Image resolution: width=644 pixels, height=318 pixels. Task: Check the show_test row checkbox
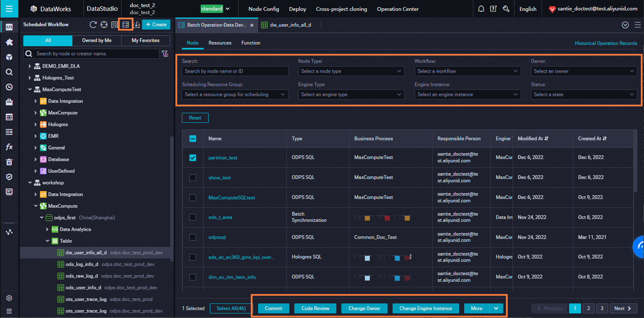[193, 178]
